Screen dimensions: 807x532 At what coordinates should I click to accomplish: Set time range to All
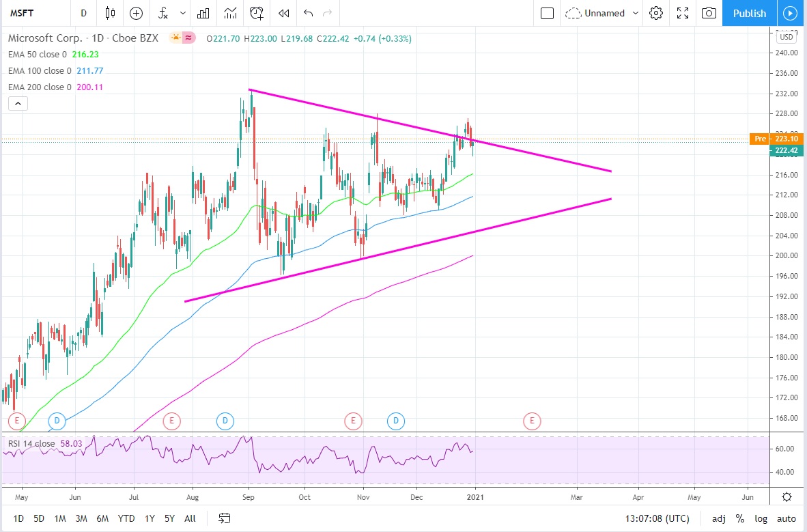(190, 518)
